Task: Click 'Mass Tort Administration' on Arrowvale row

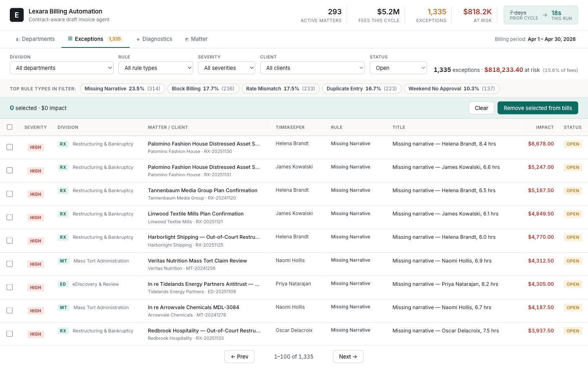Action: (101, 307)
